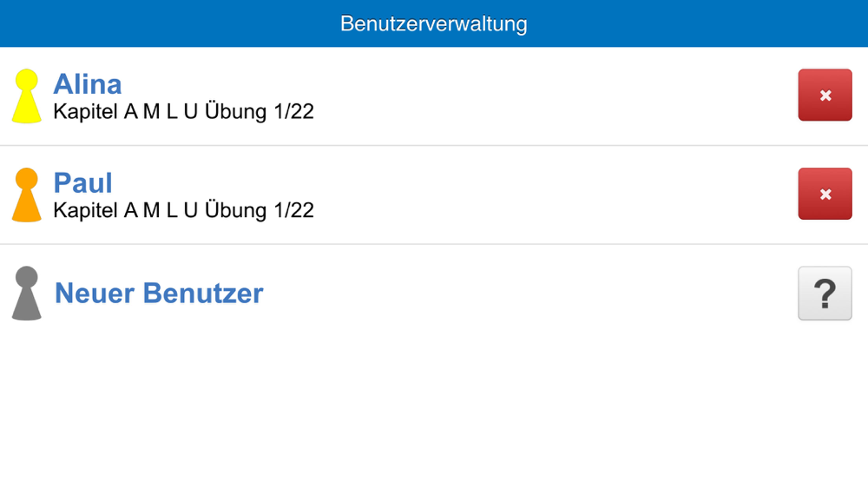The height and width of the screenshot is (489, 868).
Task: Delete user Alina with red X button
Action: (x=825, y=96)
